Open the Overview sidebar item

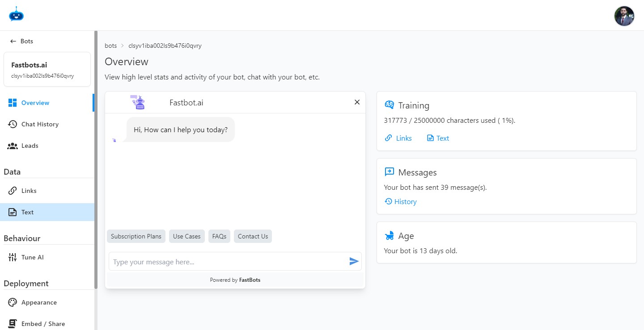47,103
